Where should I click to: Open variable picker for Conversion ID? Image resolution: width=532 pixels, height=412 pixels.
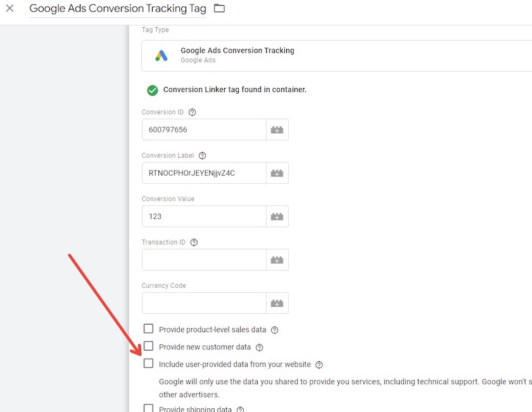[277, 130]
